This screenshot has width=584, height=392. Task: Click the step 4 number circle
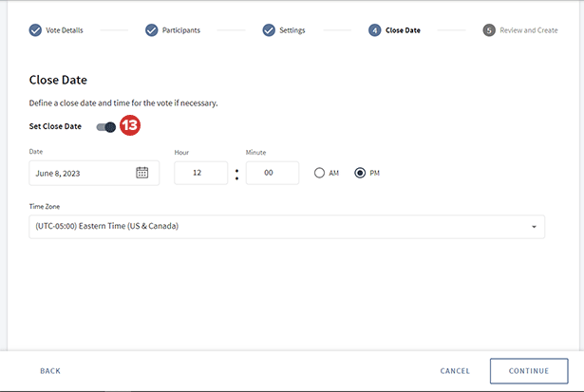(x=375, y=30)
